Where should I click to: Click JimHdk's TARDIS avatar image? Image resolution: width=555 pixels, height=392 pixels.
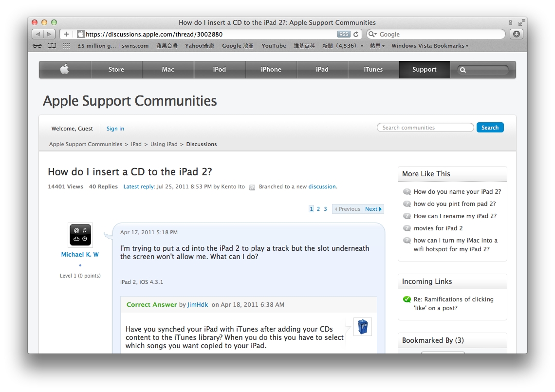coord(363,326)
